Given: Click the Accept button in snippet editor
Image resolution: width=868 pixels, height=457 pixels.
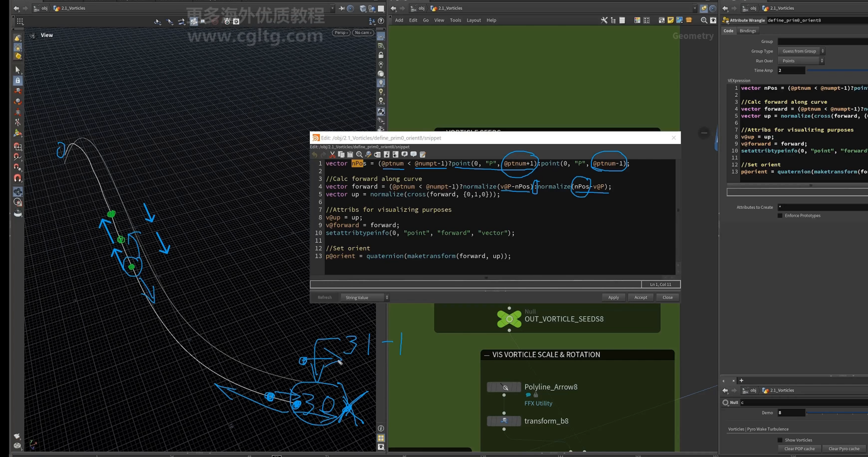Looking at the screenshot, I should 641,297.
